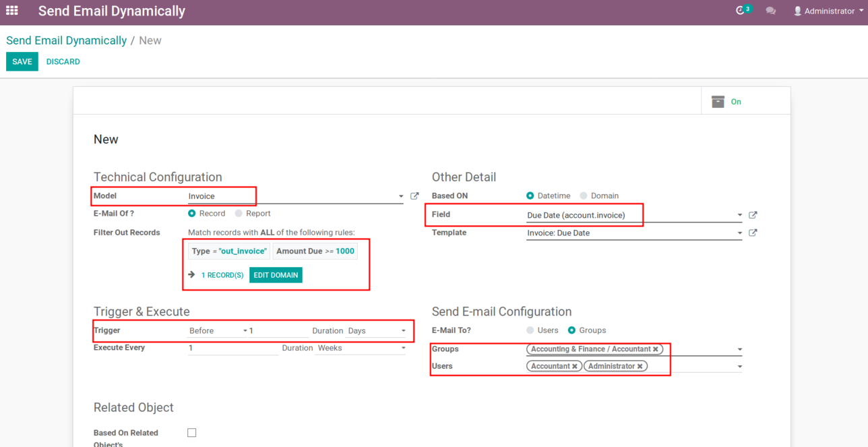Image resolution: width=868 pixels, height=447 pixels.
Task: Open the Administrator user menu
Action: tap(828, 11)
